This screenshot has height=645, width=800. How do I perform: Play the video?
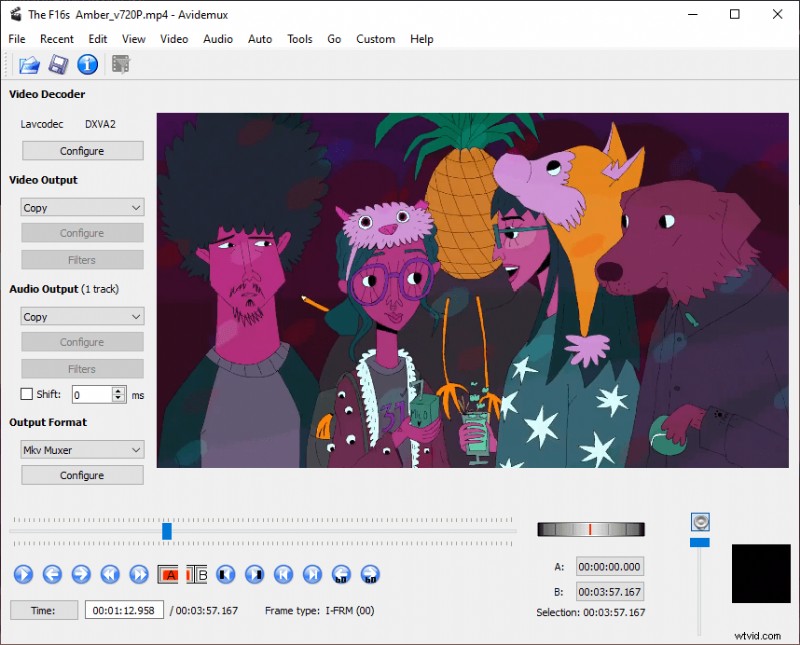coord(23,574)
